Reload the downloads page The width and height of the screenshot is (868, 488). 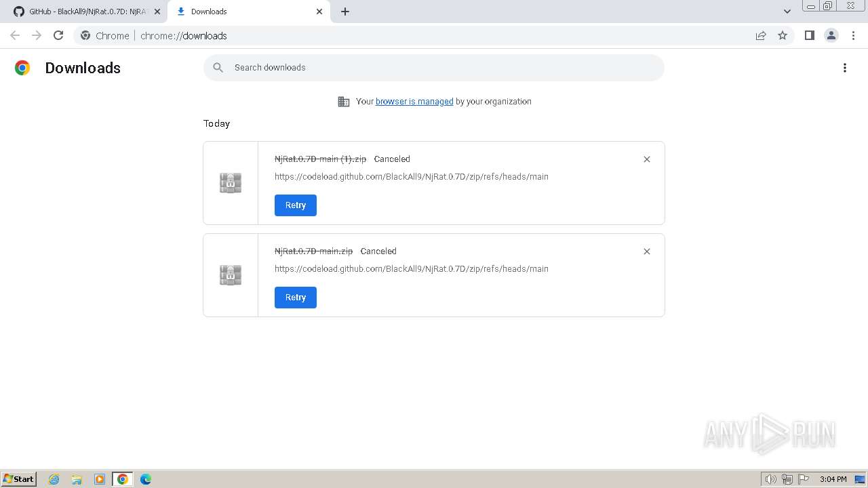click(58, 35)
